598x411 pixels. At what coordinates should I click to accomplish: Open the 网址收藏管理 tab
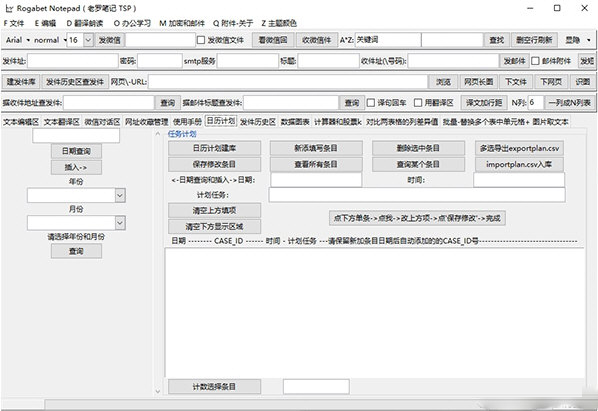pyautogui.click(x=146, y=122)
